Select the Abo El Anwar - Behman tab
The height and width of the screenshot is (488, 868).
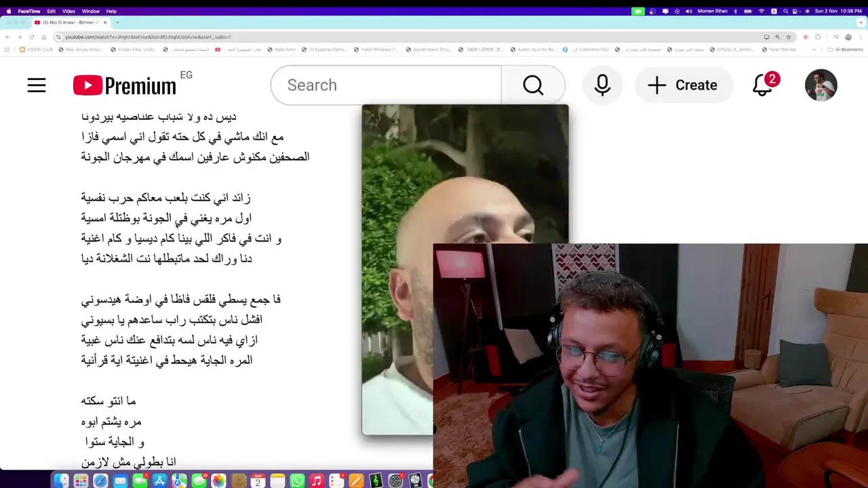[x=71, y=22]
